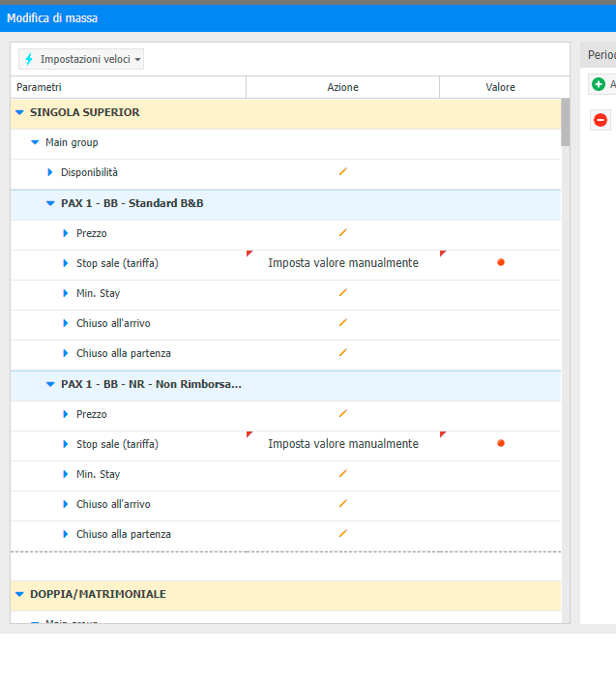
Task: Click pencil icon for Standard B&B Min. Stay
Action: pyautogui.click(x=342, y=293)
